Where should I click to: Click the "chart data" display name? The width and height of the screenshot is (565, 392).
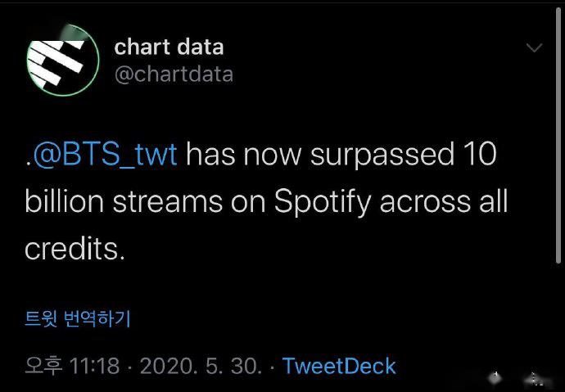coord(169,46)
